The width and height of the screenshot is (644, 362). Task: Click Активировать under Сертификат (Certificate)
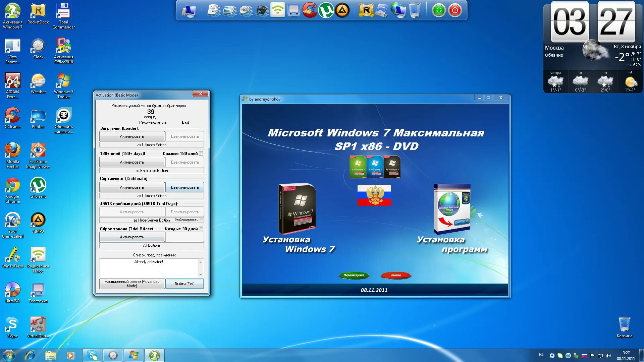pyautogui.click(x=132, y=187)
